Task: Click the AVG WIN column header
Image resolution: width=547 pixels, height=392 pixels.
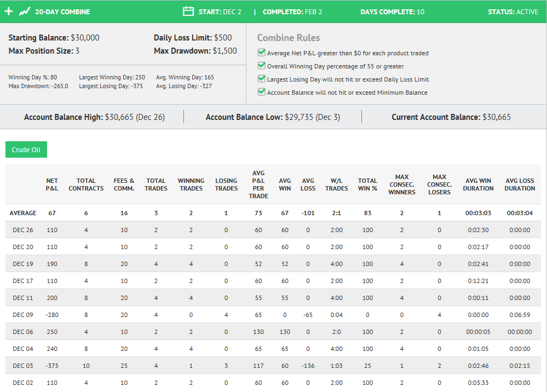Action: pos(285,185)
